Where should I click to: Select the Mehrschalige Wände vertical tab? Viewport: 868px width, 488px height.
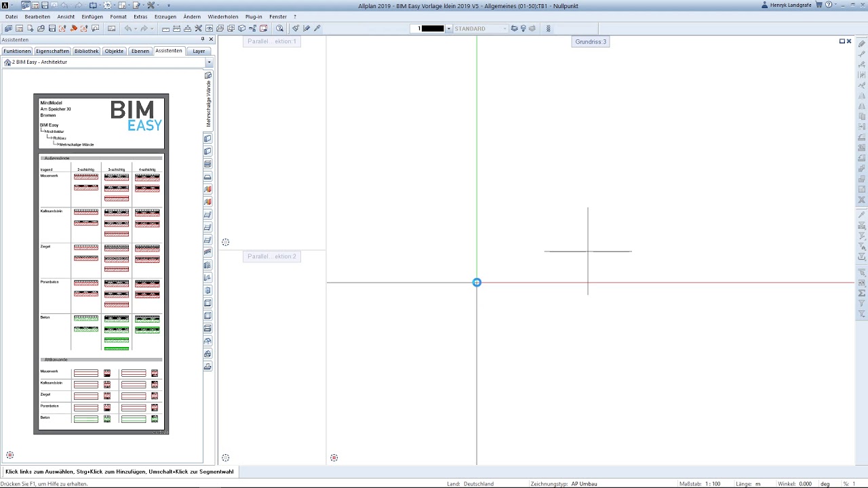tap(208, 104)
